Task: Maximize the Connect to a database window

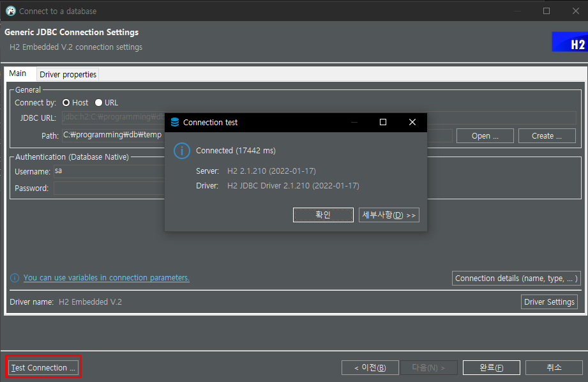Action: [547, 11]
